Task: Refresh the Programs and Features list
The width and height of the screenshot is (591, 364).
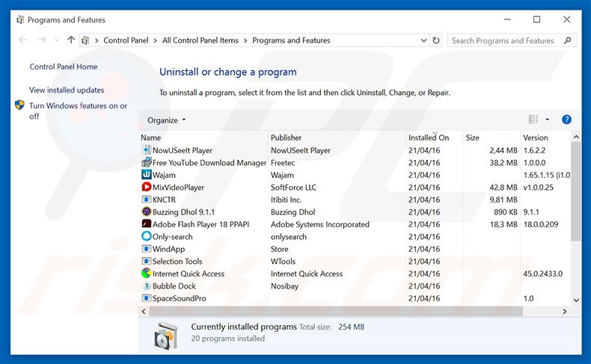Action: (436, 40)
